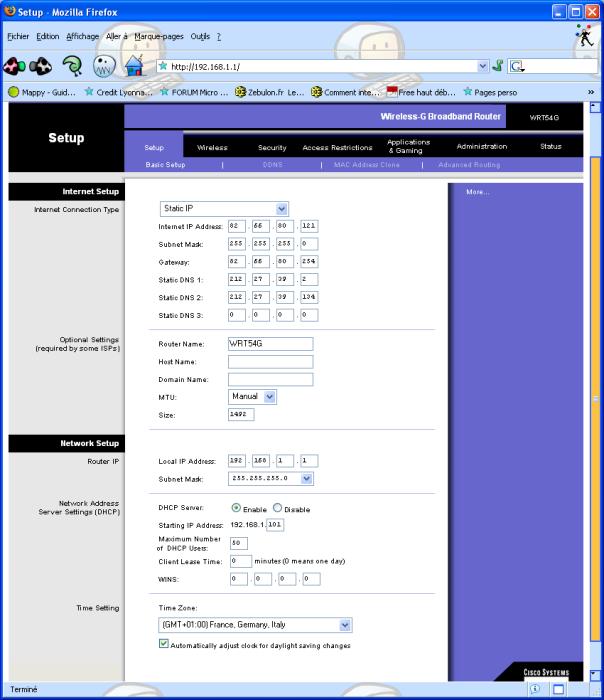Image resolution: width=604 pixels, height=700 pixels.
Task: Switch to Applications & Gaming tab
Action: (x=408, y=146)
